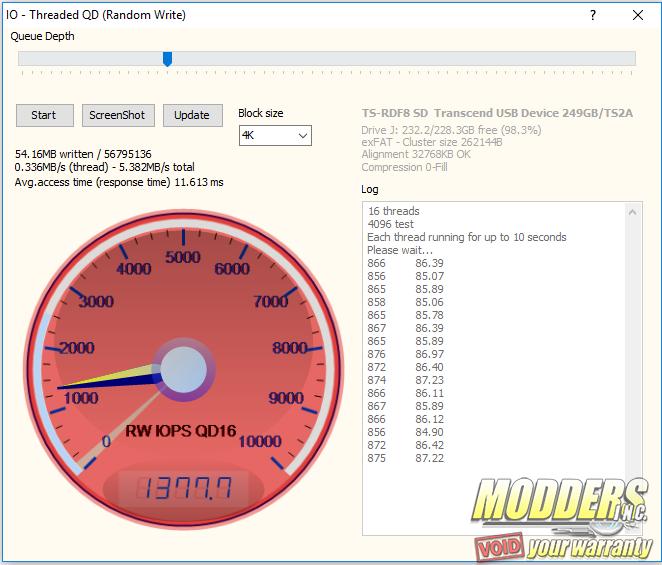Click the 'Alignment 32768KB OK' line
This screenshot has width=662, height=565.
pos(416,155)
